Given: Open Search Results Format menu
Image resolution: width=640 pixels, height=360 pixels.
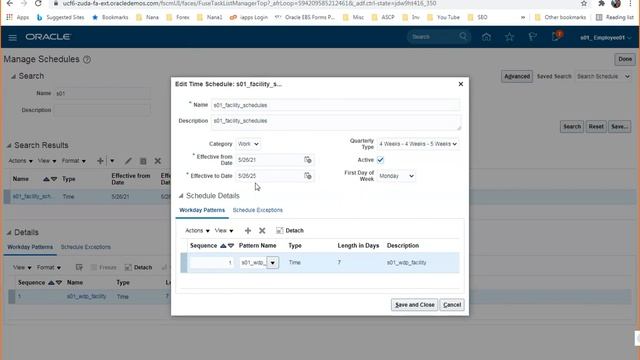Looking at the screenshot, I should (x=73, y=161).
